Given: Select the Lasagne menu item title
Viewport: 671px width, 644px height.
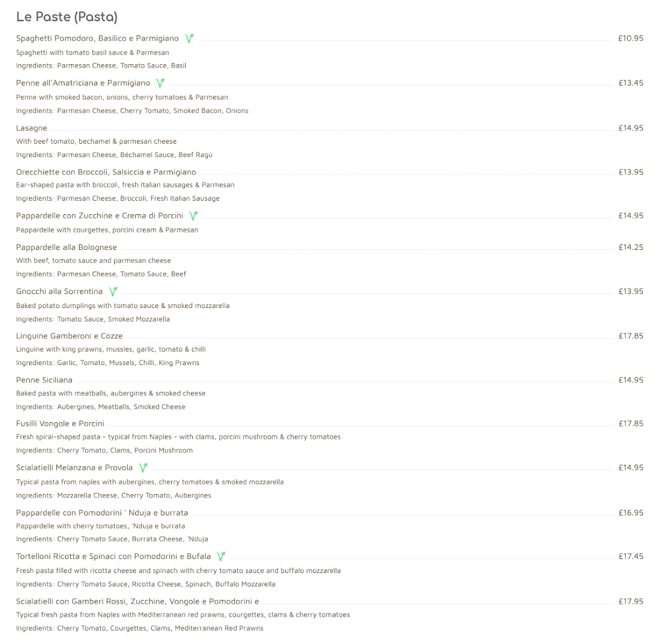Looking at the screenshot, I should [32, 128].
